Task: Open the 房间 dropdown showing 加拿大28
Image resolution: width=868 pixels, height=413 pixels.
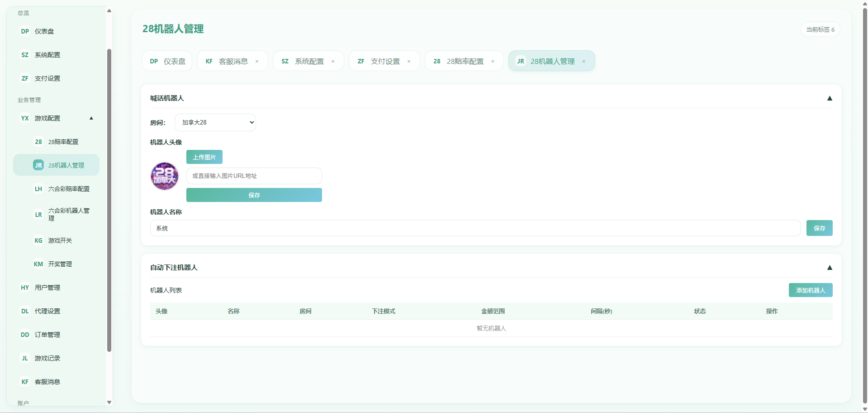Action: (215, 122)
